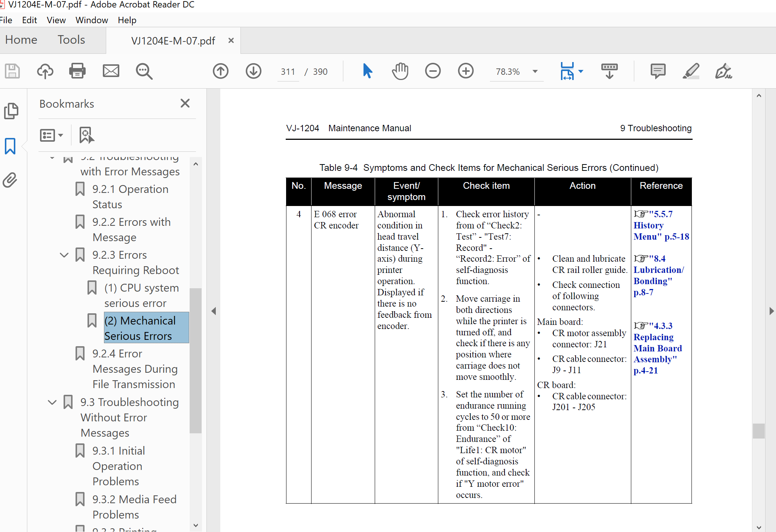The width and height of the screenshot is (776, 532).
Task: Click the Save file icon
Action: coord(12,71)
